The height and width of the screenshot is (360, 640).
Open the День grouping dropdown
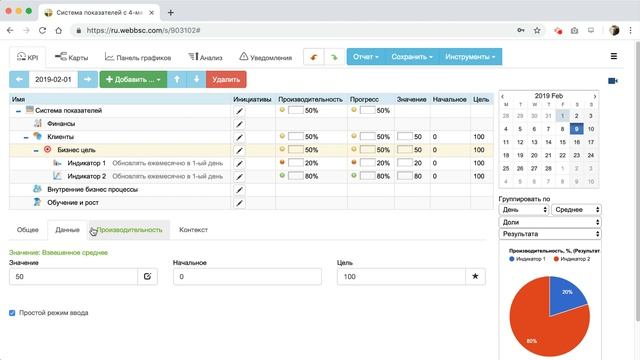pyautogui.click(x=524, y=209)
